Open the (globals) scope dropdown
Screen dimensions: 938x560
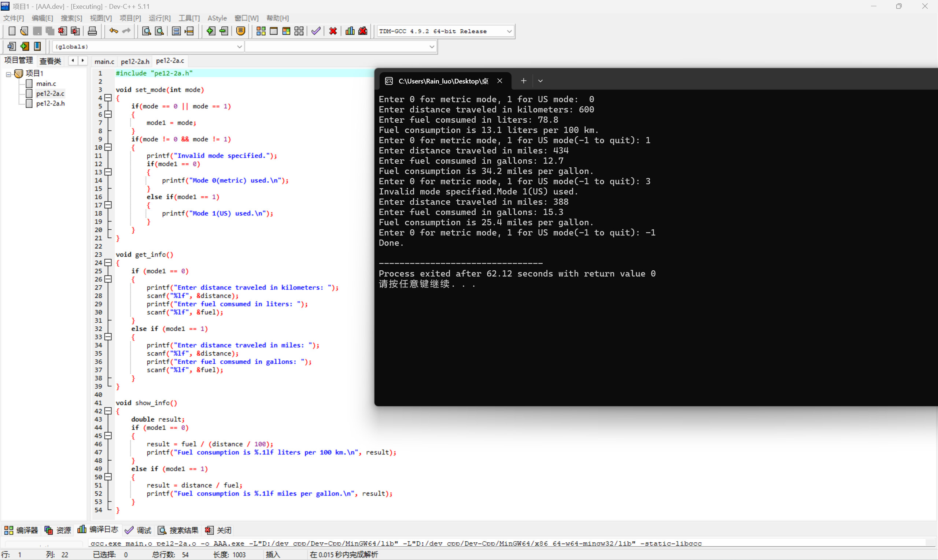click(x=239, y=47)
